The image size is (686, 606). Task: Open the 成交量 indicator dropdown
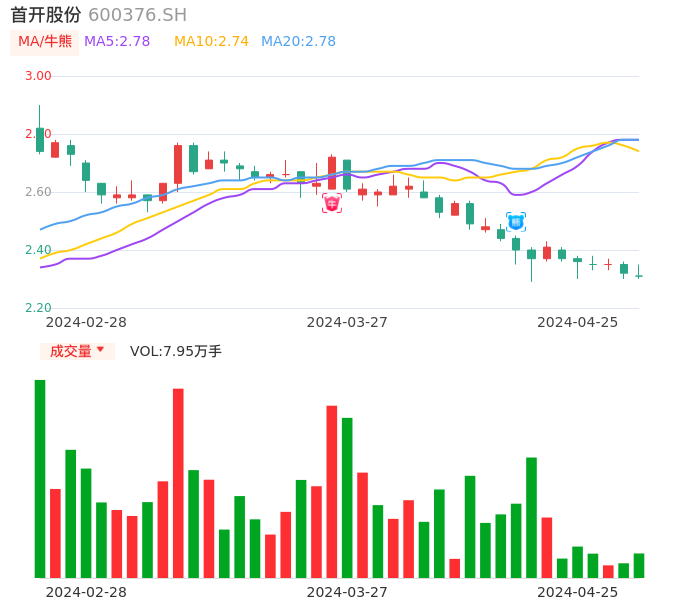pos(77,351)
